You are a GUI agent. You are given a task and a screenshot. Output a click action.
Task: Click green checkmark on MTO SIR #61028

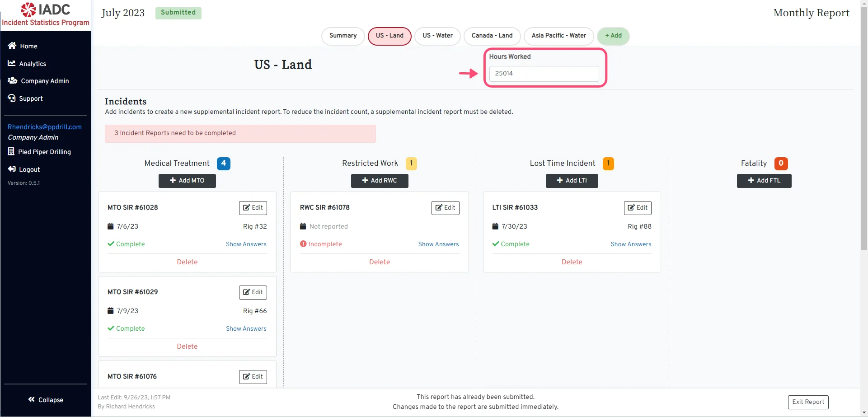(x=111, y=244)
